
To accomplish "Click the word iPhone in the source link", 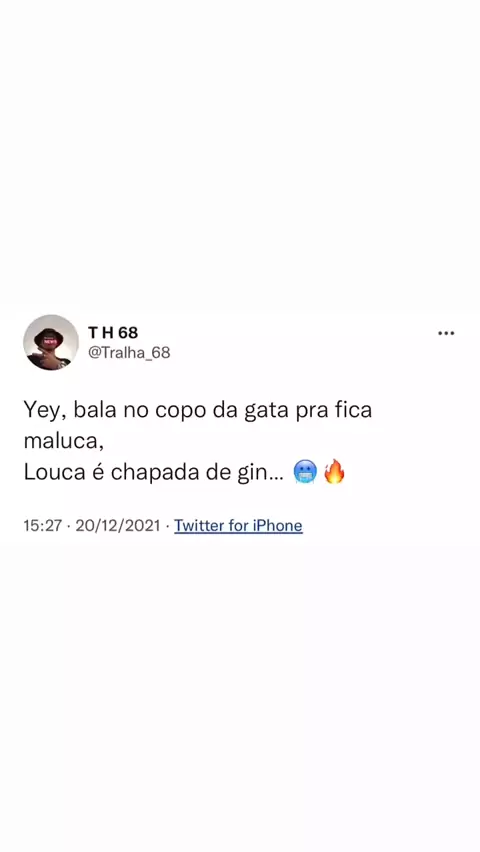I will (x=277, y=525).
